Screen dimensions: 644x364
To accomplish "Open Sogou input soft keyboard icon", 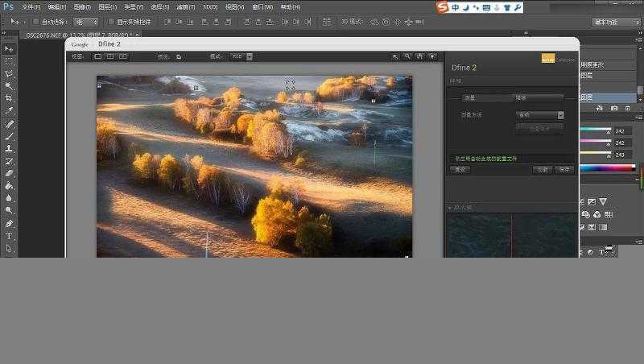I will (486, 7).
